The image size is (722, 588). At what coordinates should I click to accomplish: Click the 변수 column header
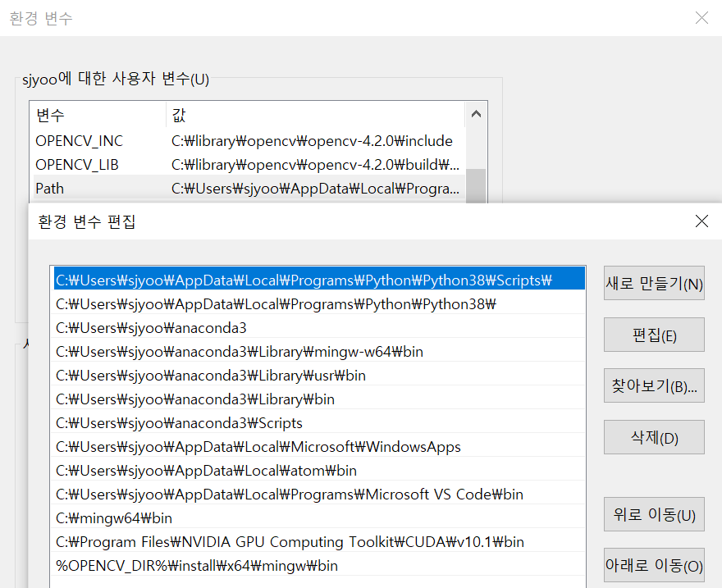click(98, 115)
